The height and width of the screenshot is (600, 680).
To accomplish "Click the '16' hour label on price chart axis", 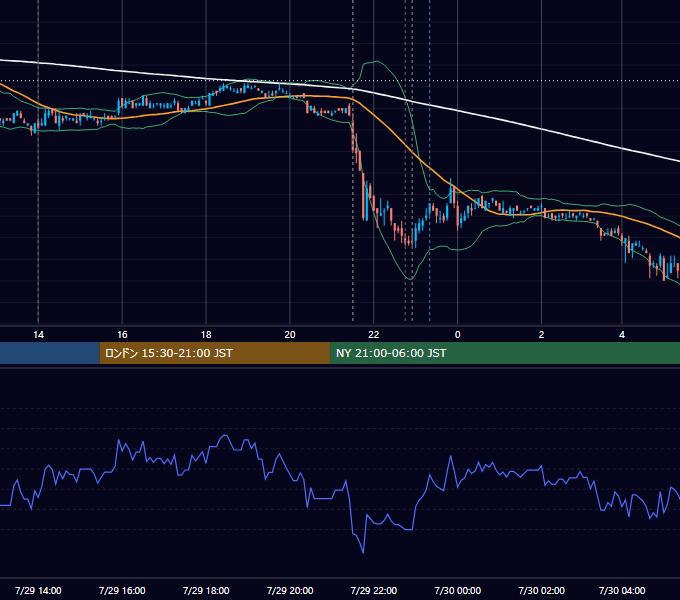I will (122, 335).
